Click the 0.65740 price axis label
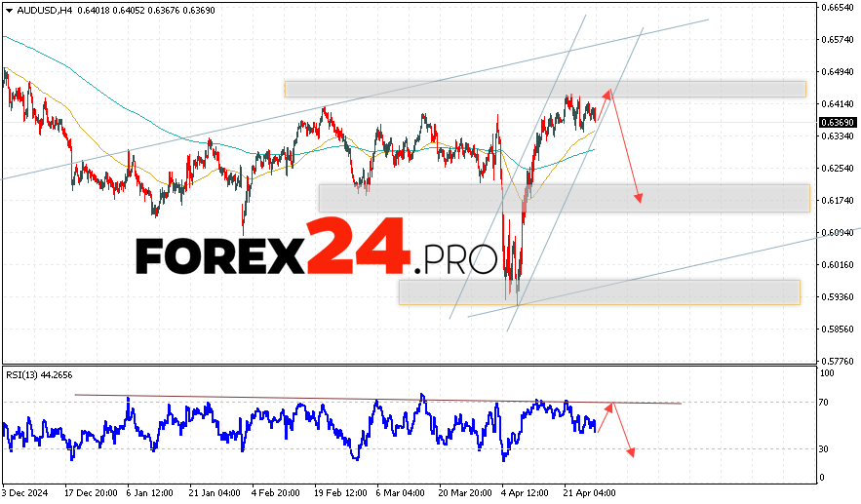 [838, 40]
